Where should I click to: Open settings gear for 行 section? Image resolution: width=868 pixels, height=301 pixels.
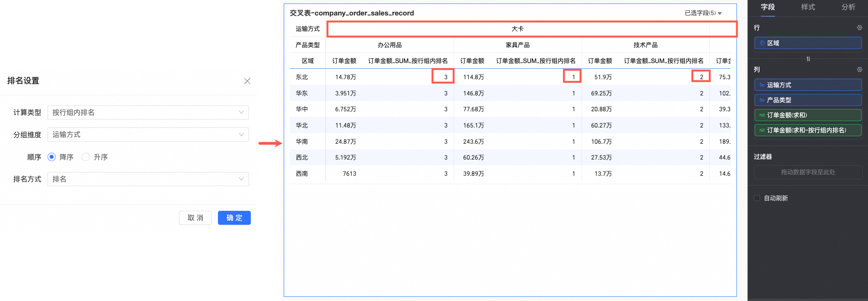[x=859, y=28]
